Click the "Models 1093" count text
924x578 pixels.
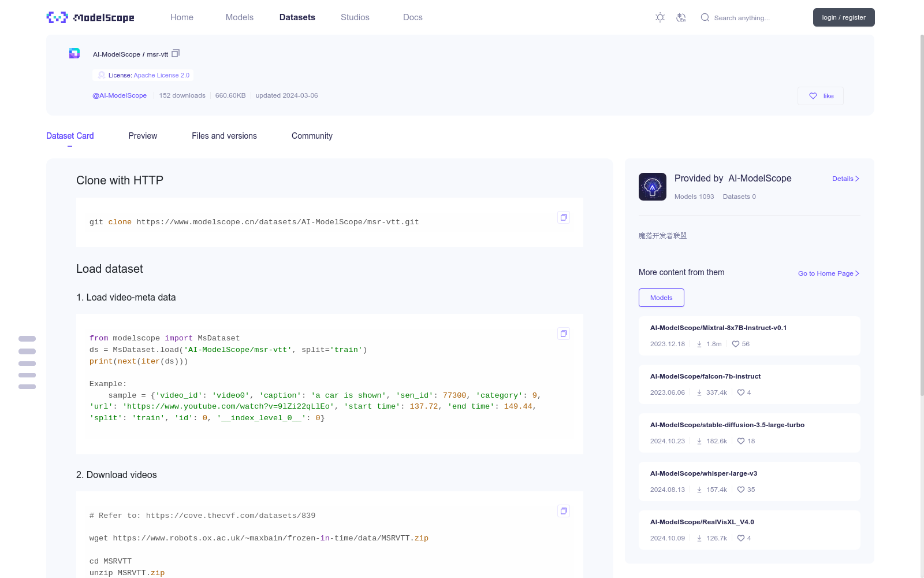(x=694, y=197)
